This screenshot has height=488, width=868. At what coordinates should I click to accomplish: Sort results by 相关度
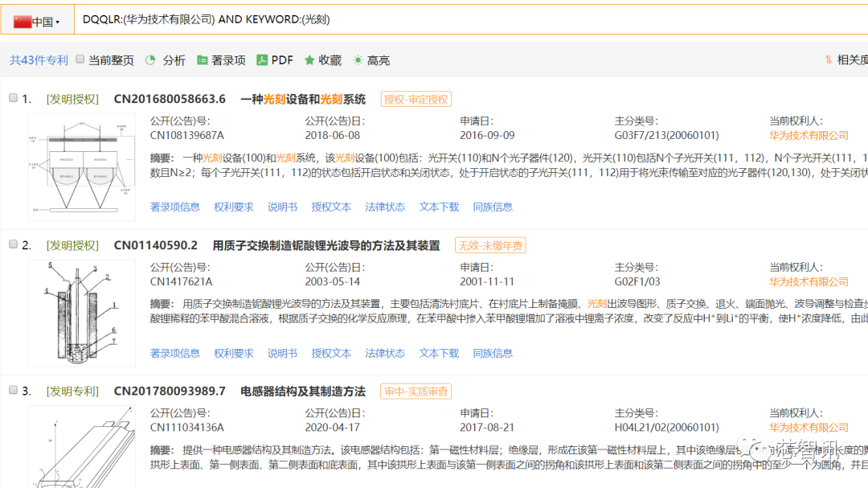click(852, 60)
